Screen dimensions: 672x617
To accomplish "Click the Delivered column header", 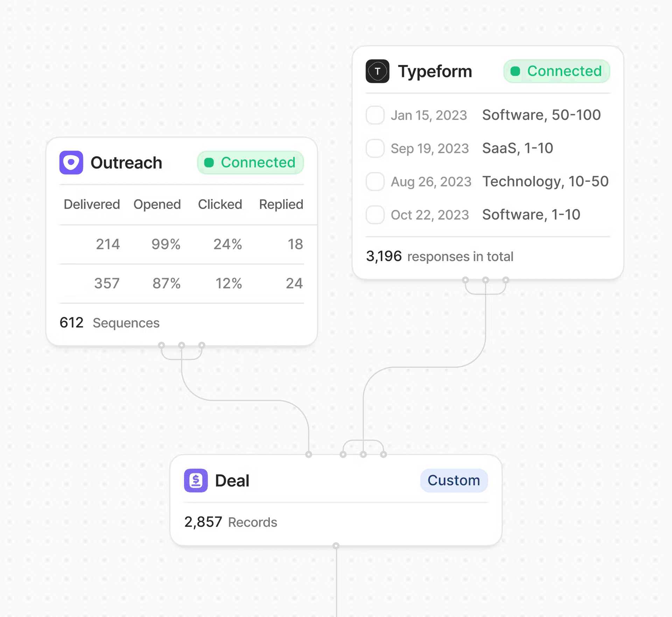I will [x=92, y=204].
